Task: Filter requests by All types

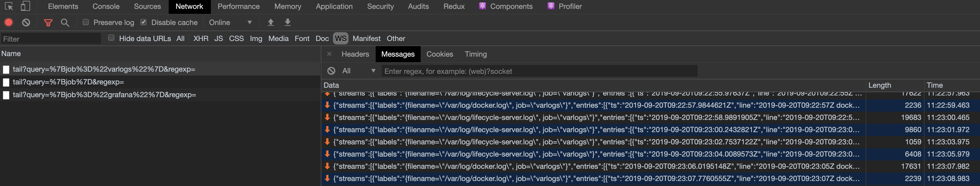Action: point(180,38)
